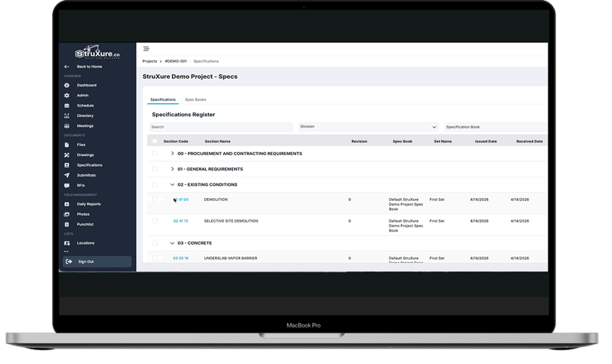The width and height of the screenshot is (612, 364).
Task: Select checkbox for 01 - General Requirements
Action: (x=155, y=169)
